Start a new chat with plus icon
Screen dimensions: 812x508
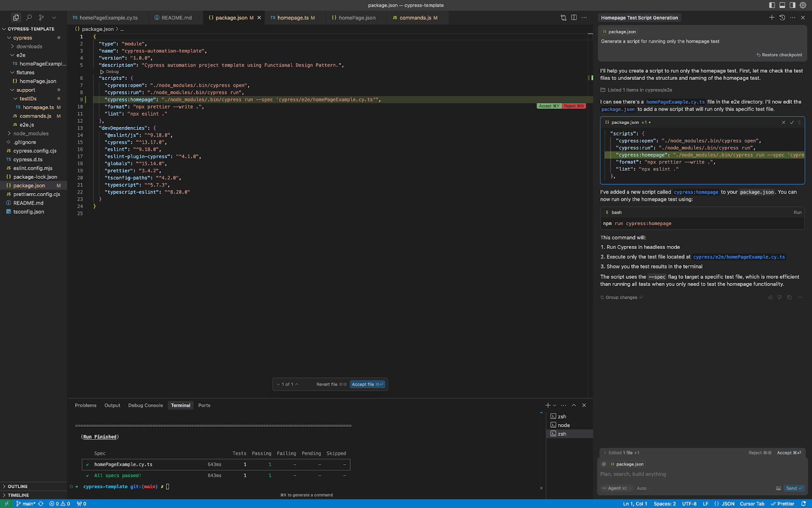click(772, 17)
